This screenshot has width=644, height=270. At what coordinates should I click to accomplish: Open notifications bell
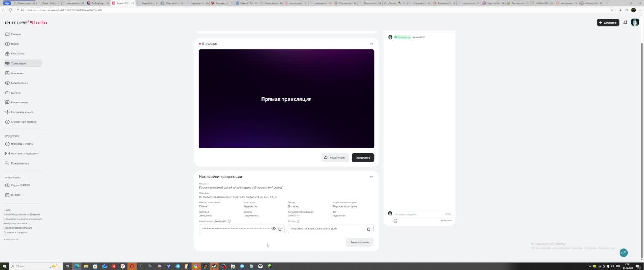tap(625, 22)
